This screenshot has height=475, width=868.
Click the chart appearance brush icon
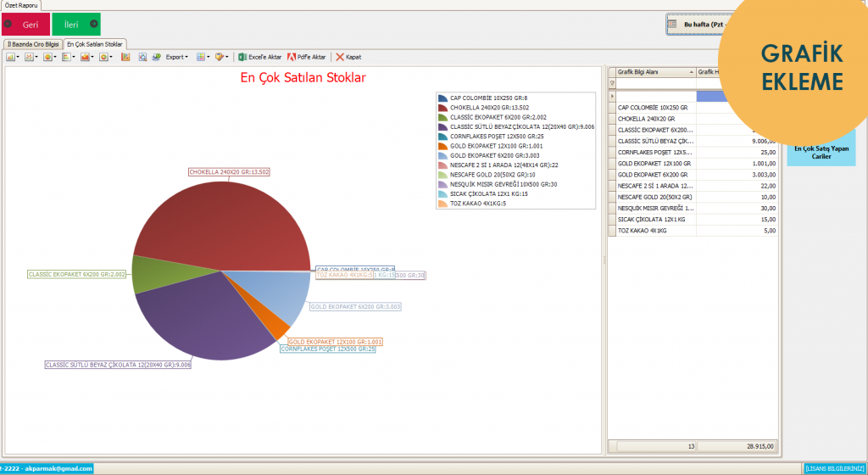point(220,57)
